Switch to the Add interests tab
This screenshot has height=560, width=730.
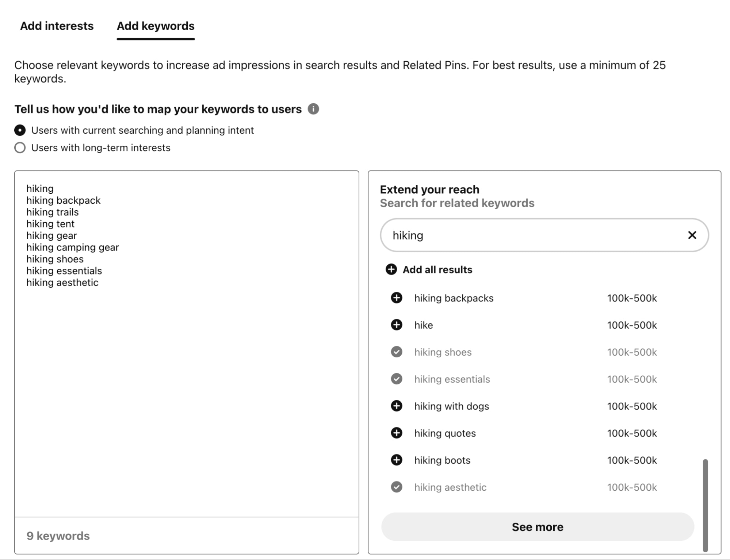pos(57,26)
